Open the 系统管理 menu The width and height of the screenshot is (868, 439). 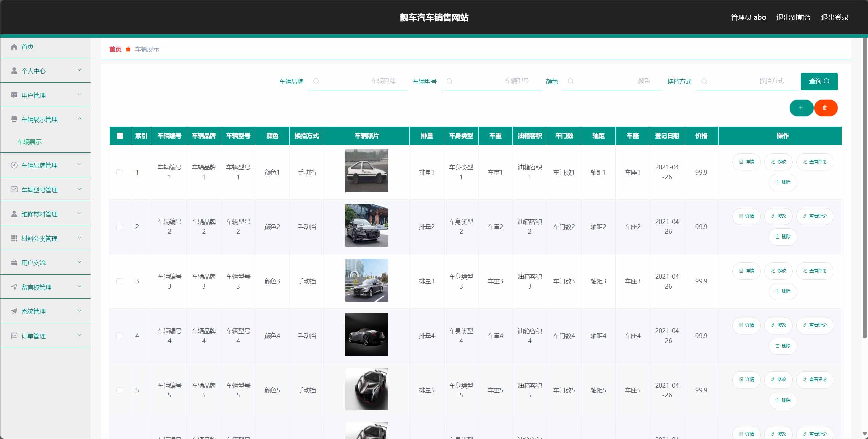(45, 311)
